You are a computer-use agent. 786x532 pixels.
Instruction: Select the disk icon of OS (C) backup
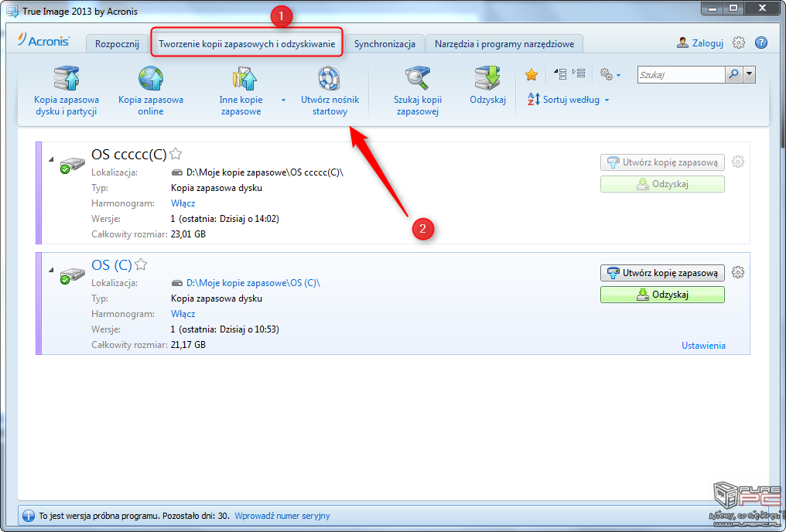click(x=72, y=275)
